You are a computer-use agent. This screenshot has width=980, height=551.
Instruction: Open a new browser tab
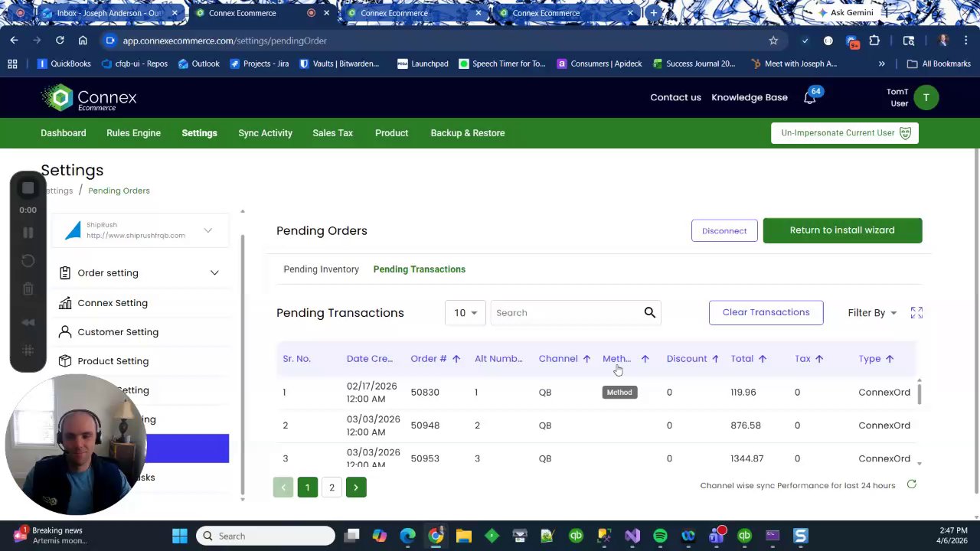pyautogui.click(x=653, y=13)
